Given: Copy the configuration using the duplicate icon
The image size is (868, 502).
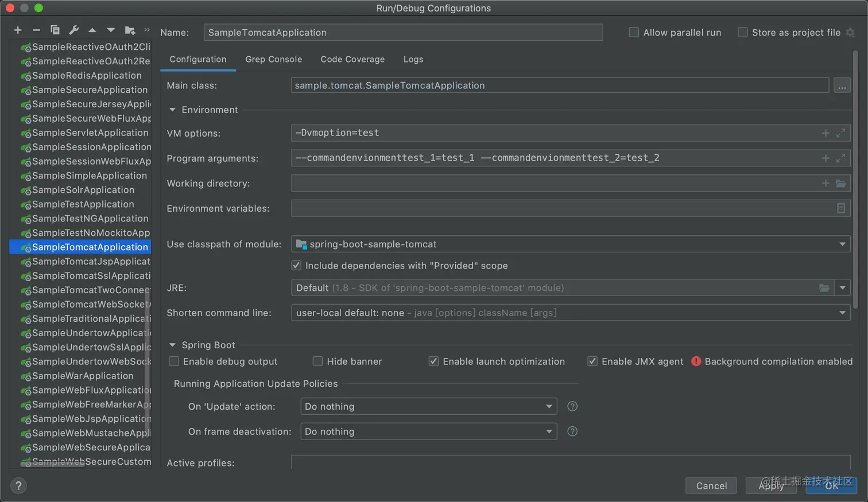Looking at the screenshot, I should [x=55, y=30].
